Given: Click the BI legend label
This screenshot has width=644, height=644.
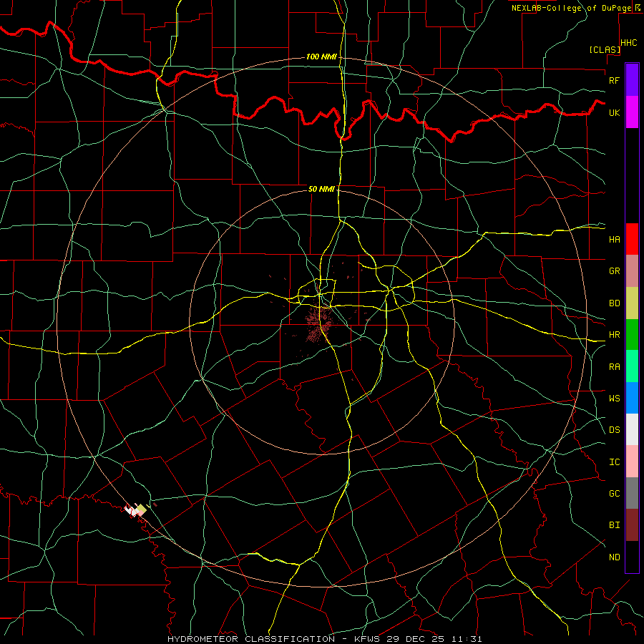Looking at the screenshot, I should click(614, 525).
